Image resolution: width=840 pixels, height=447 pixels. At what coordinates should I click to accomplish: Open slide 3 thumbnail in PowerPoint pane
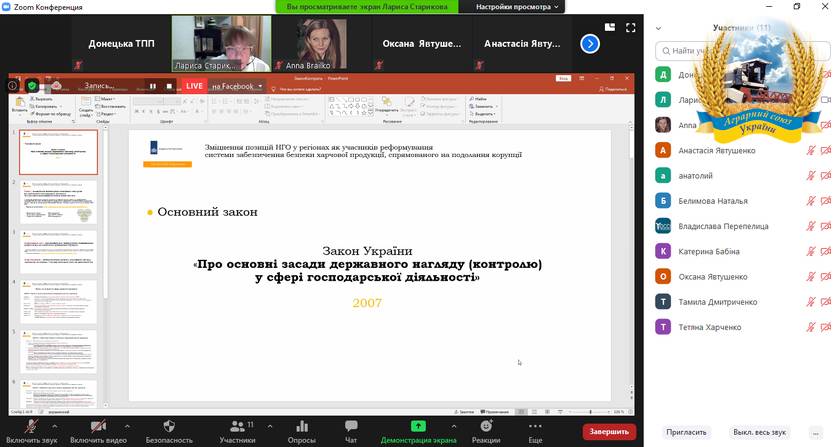[58, 252]
